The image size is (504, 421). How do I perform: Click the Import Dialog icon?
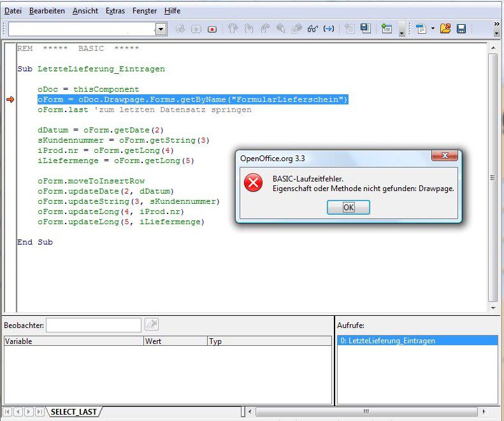(386, 29)
